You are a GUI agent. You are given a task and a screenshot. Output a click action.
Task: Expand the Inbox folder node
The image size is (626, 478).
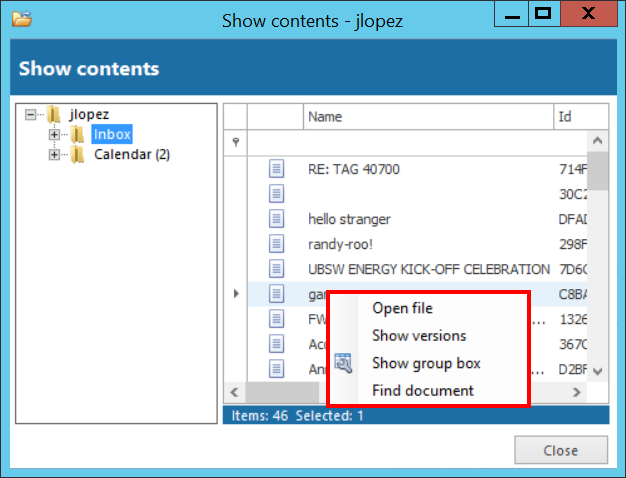click(x=53, y=134)
